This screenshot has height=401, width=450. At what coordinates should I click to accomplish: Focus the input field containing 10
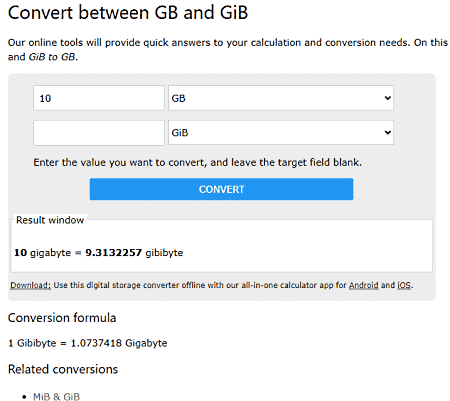click(99, 98)
